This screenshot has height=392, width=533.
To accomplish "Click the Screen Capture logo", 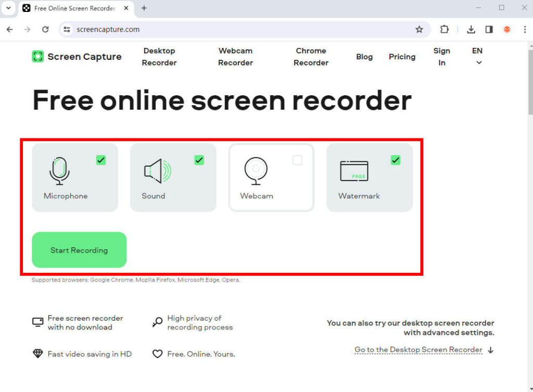I will 76,56.
